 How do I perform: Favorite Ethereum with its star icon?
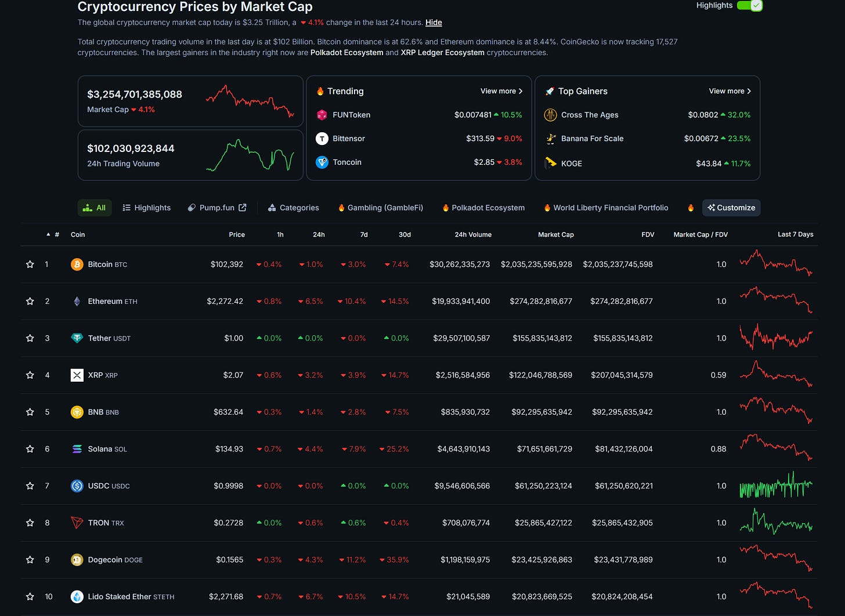tap(30, 301)
